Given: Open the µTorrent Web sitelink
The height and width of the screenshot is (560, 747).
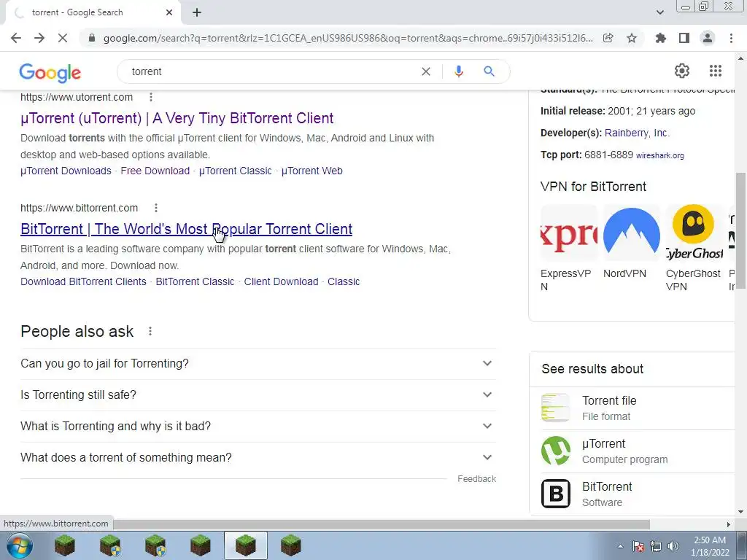Looking at the screenshot, I should pyautogui.click(x=312, y=171).
